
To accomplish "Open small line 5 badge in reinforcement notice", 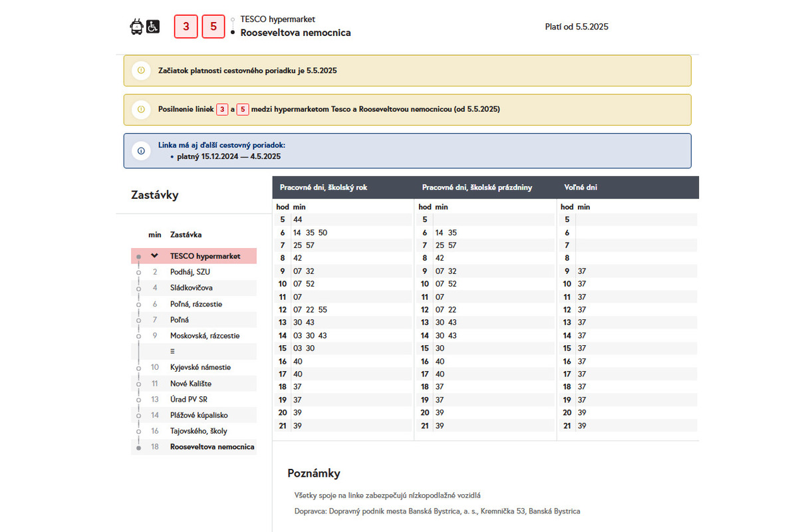I will (243, 109).
